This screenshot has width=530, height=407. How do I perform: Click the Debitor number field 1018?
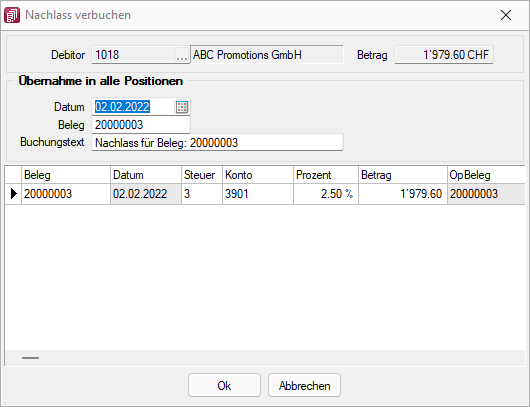(134, 55)
